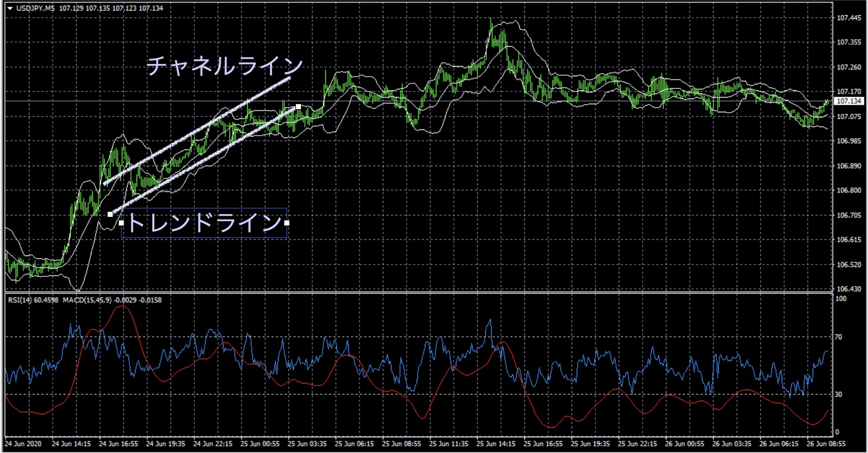This screenshot has width=868, height=453.
Task: Click the 106.890 price level
Action: (x=849, y=166)
